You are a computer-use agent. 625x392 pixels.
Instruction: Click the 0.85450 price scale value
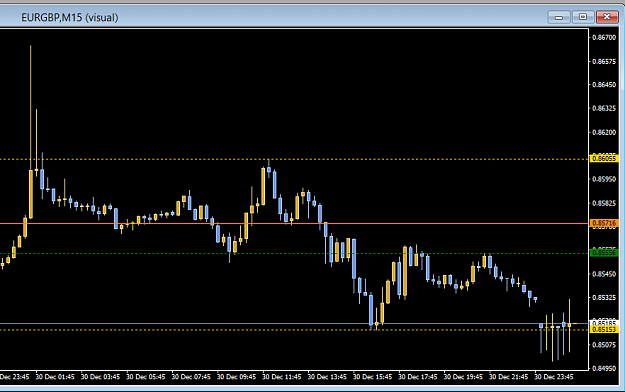coord(604,274)
